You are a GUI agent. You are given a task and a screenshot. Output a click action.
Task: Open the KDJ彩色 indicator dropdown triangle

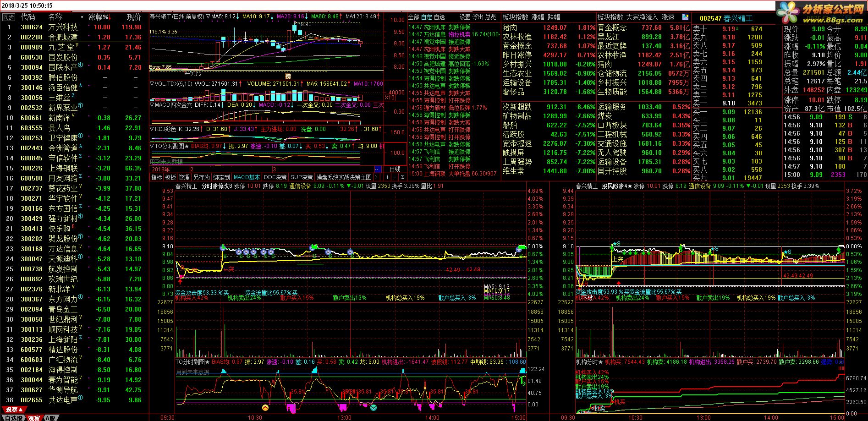coord(152,129)
